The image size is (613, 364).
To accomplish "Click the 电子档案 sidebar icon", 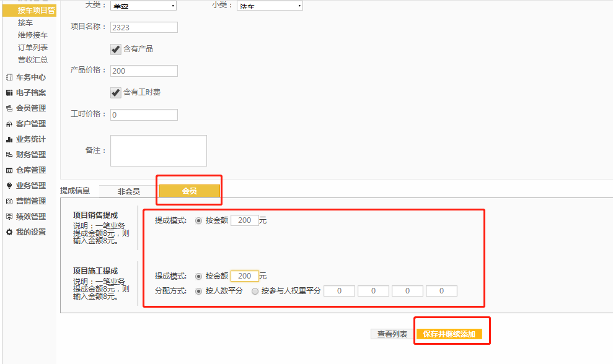I will coord(9,93).
